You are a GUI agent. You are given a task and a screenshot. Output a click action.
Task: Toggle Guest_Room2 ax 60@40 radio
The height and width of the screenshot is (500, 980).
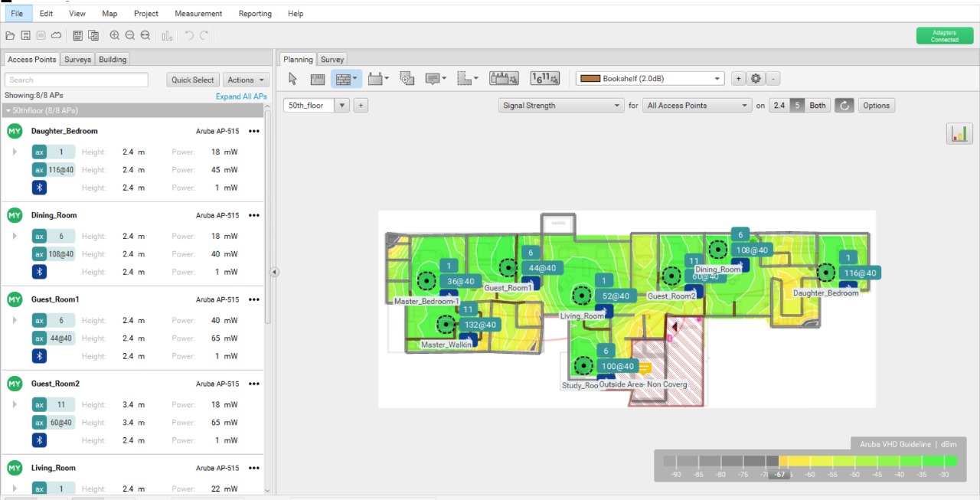[54, 423]
